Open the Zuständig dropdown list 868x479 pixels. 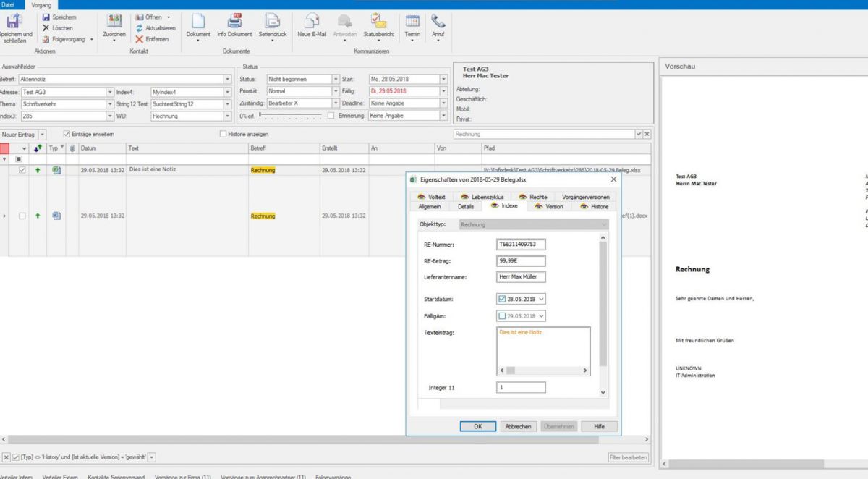[x=336, y=103]
